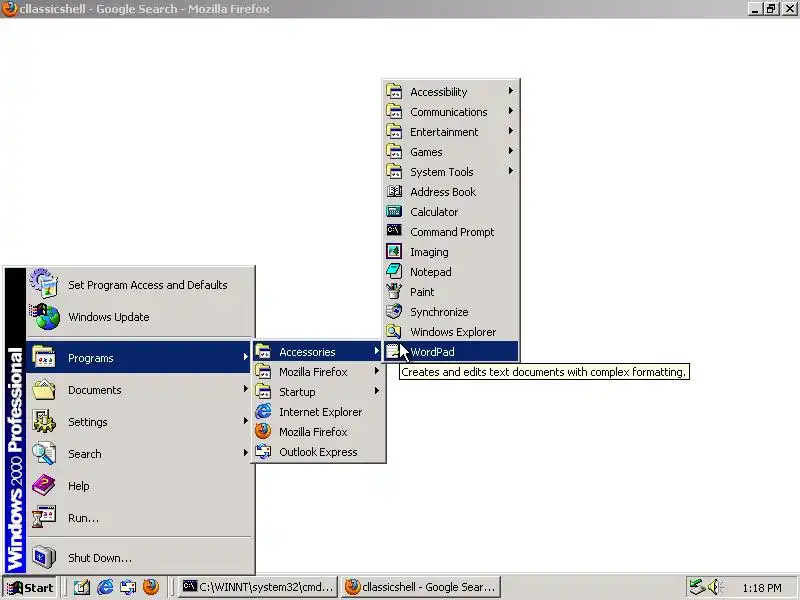This screenshot has width=800, height=600.
Task: Click the Address Book label
Action: [x=443, y=192]
